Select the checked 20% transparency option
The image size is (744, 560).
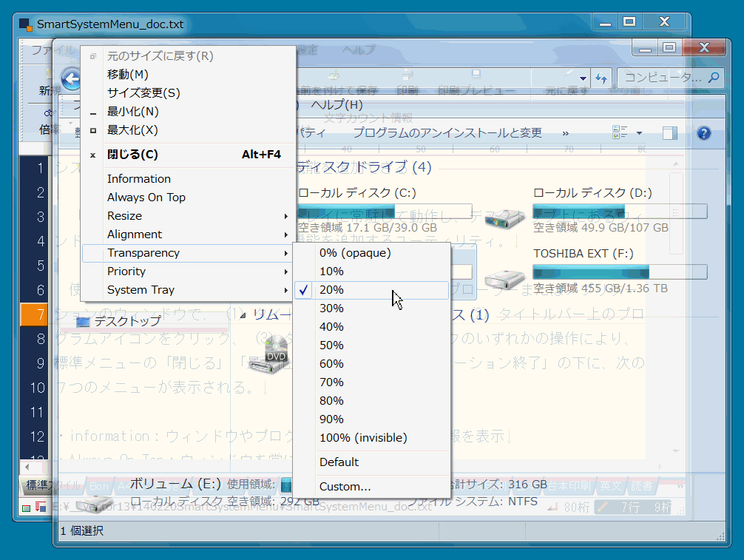click(x=371, y=290)
